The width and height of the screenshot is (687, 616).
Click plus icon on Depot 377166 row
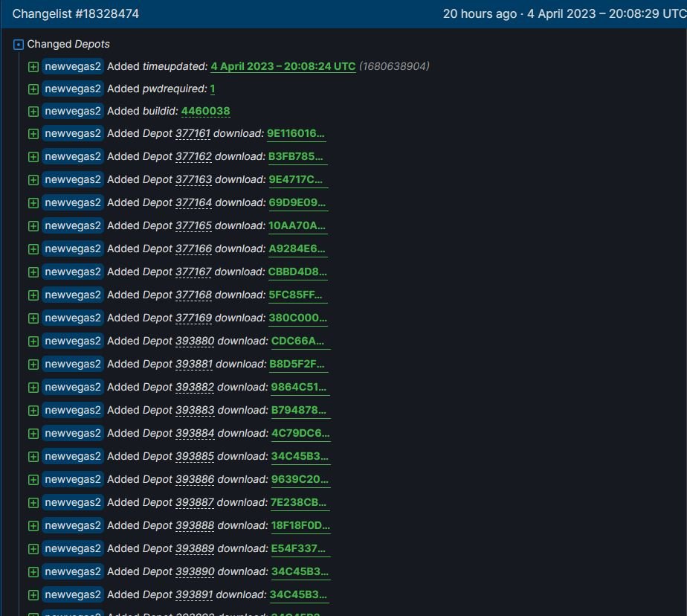click(33, 249)
